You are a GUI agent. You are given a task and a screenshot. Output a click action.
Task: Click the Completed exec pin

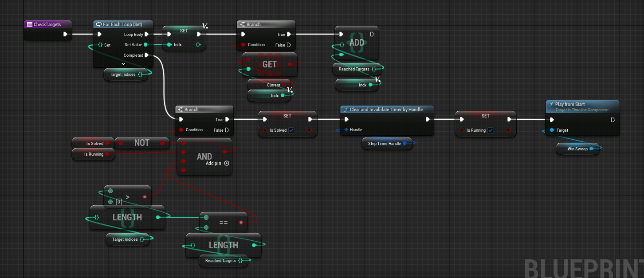[147, 55]
